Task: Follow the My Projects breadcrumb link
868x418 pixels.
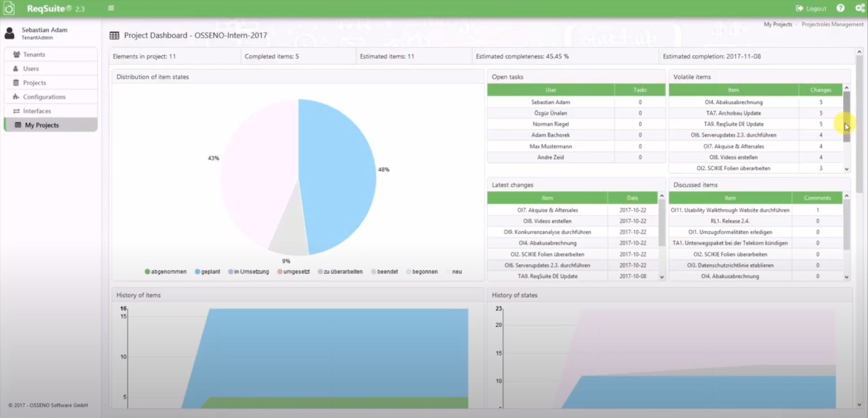Action: click(x=778, y=24)
